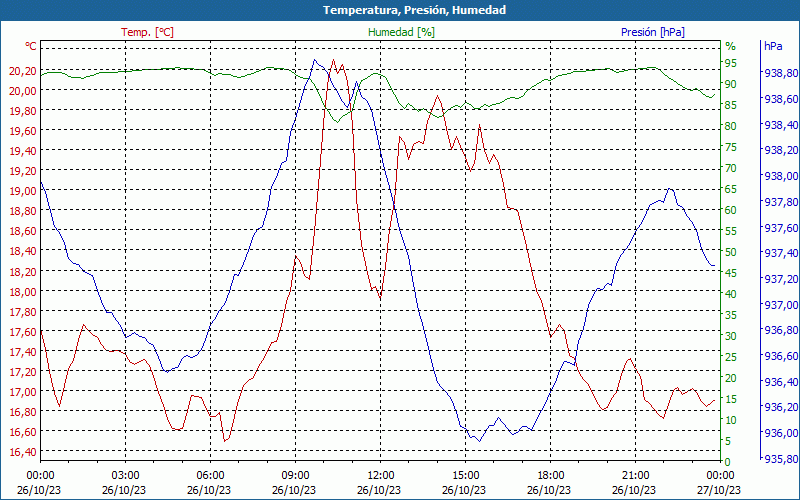The height and width of the screenshot is (500, 800).
Task: Click the 75 humidity axis value
Action: [x=731, y=147]
